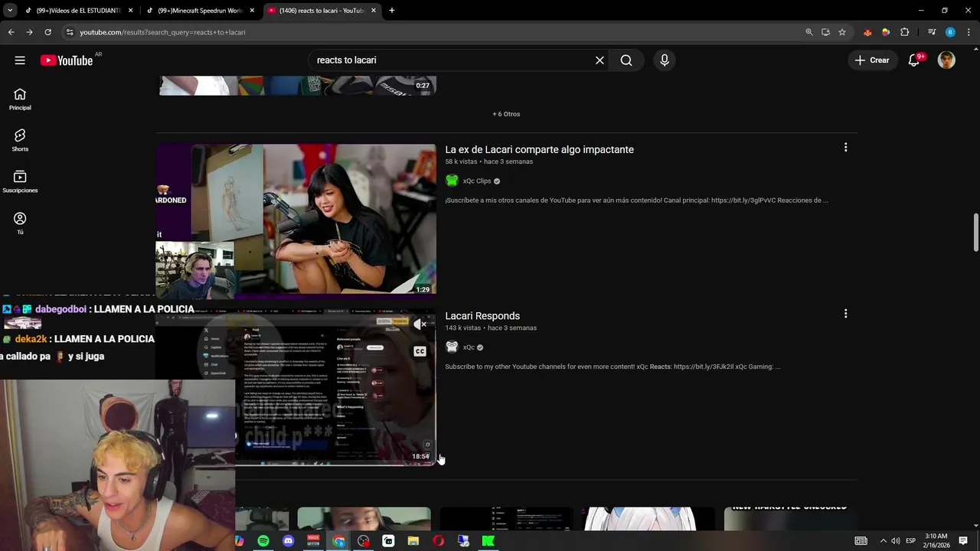Open the account avatar menu

point(946,60)
